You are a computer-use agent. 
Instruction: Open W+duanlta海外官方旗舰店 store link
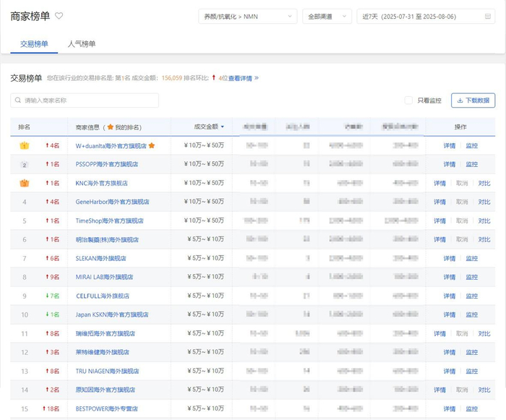click(x=111, y=146)
